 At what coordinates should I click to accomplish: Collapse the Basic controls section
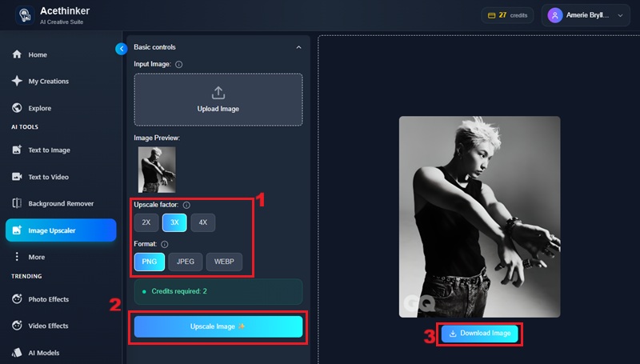298,47
